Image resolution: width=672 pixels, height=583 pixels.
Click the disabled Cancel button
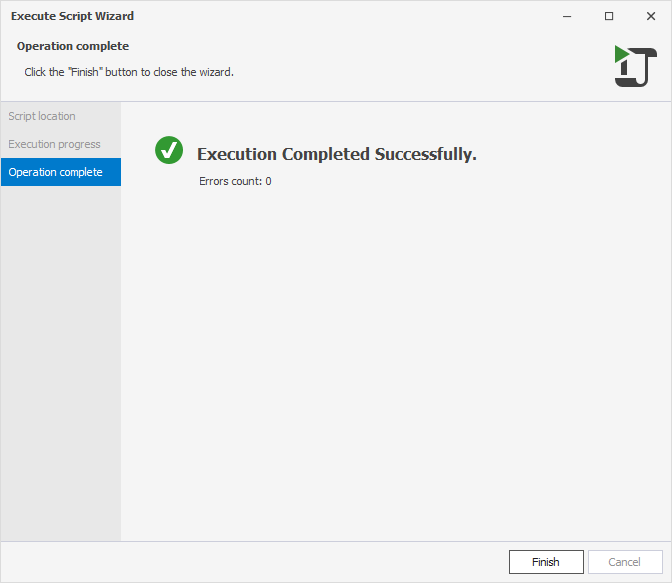point(625,562)
